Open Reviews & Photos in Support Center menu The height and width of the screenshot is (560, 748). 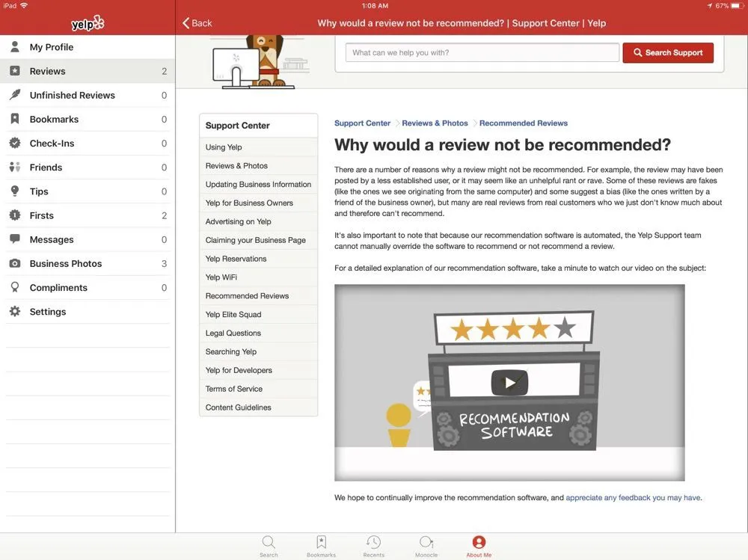(x=259, y=165)
